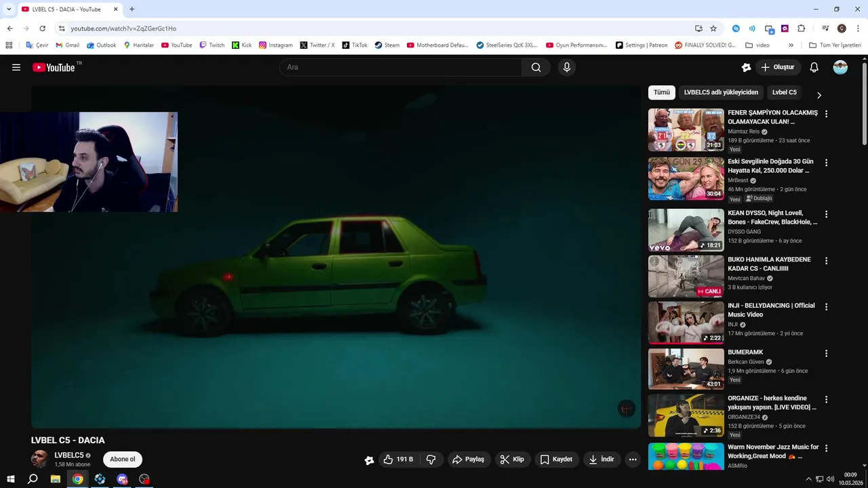The height and width of the screenshot is (488, 868).
Task: Open options for BUKO HANIMLA KAYBEDENE video
Action: 826,260
